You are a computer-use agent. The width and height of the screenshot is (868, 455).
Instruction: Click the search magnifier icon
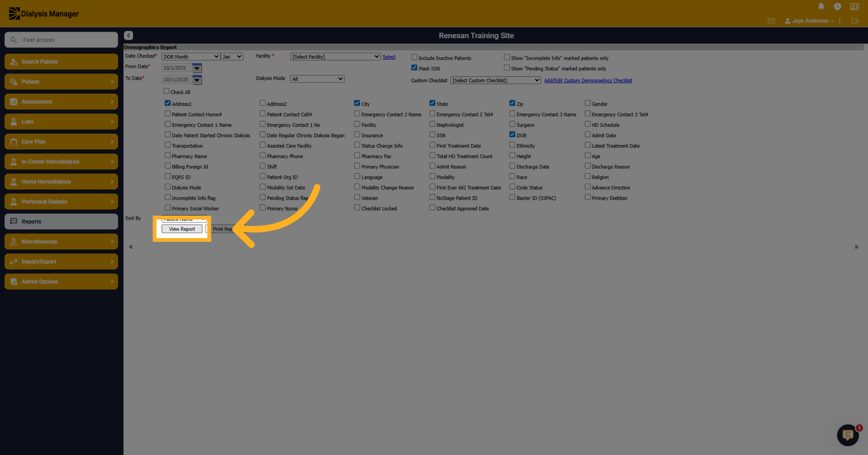click(13, 40)
